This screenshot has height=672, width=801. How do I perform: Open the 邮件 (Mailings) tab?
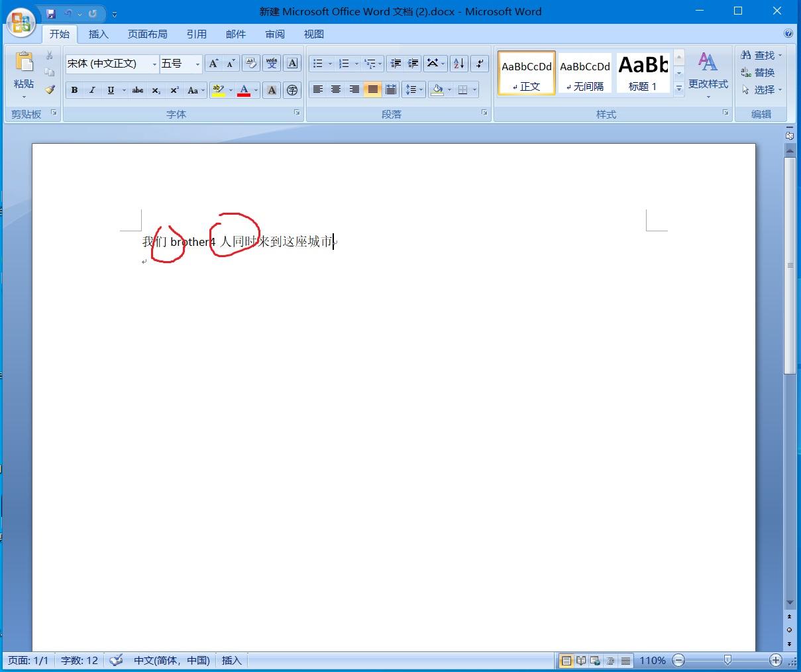236,34
